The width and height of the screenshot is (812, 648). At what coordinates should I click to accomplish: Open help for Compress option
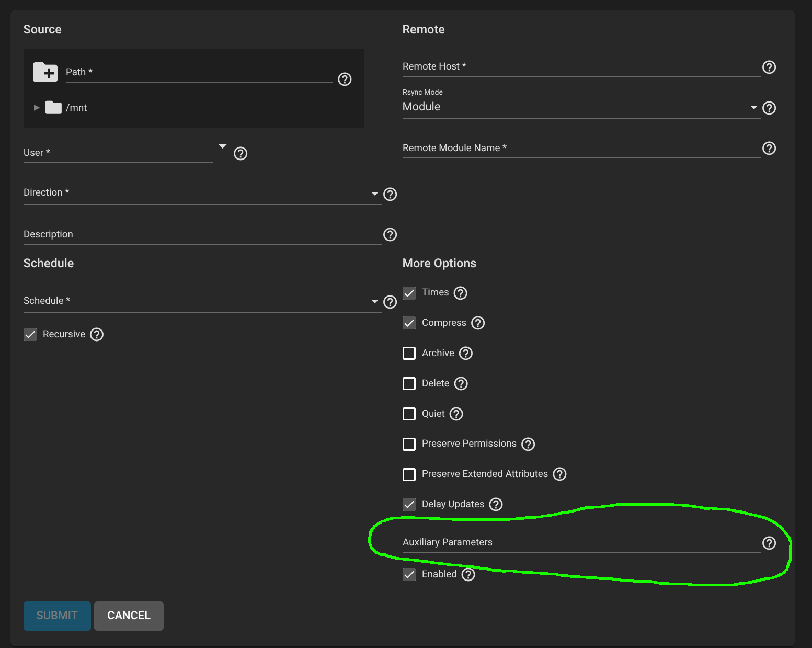tap(478, 323)
